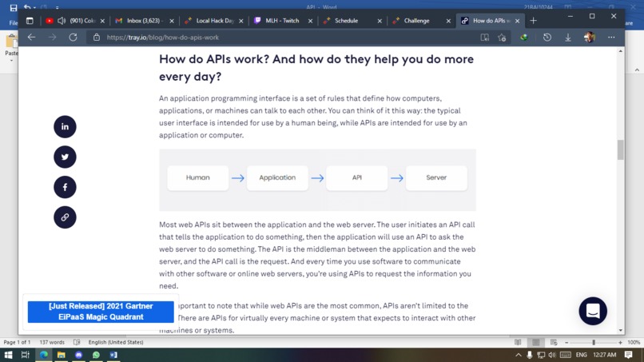Screen dimensions: 644x362
Task: Open browser settings and more menu
Action: tap(611, 38)
